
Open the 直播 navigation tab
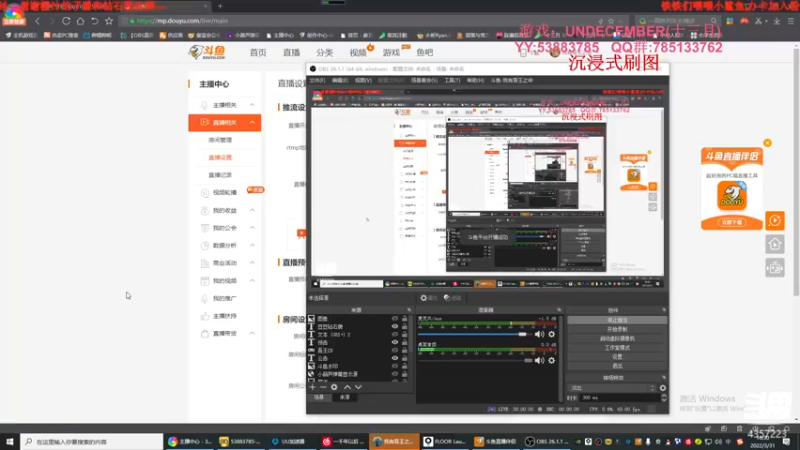291,53
